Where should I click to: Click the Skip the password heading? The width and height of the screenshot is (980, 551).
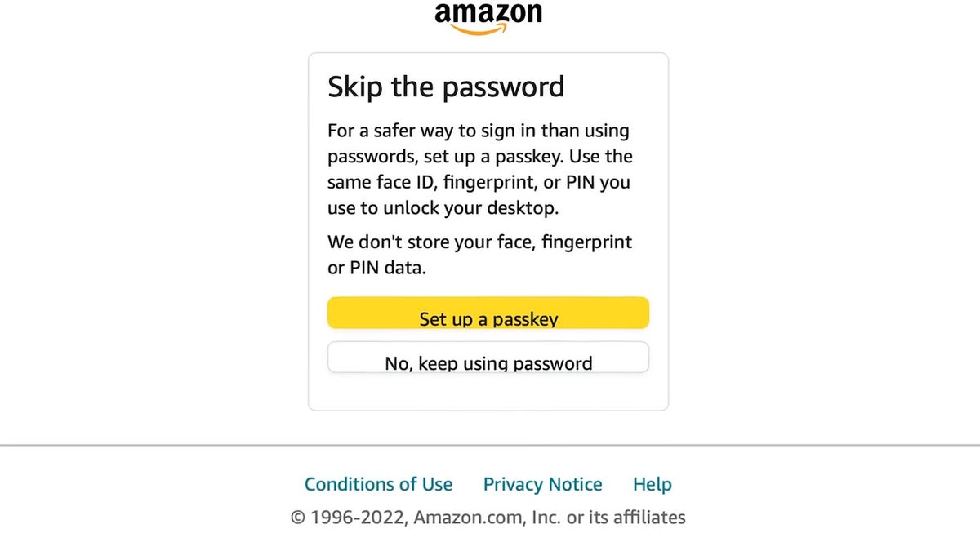[446, 87]
